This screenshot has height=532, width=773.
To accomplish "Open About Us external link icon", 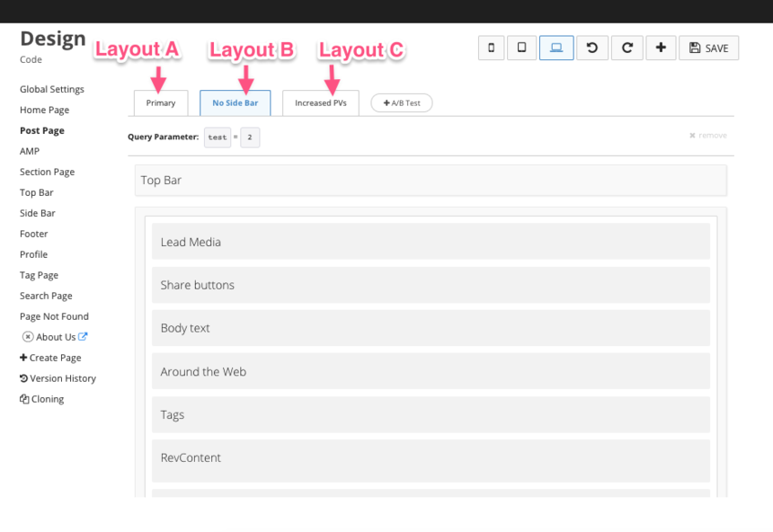I will [x=84, y=337].
